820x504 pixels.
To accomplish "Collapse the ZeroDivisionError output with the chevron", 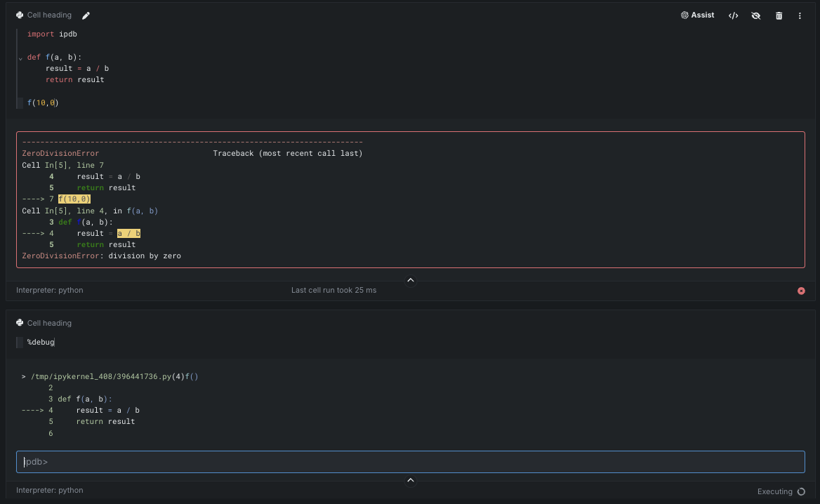I will pyautogui.click(x=411, y=281).
